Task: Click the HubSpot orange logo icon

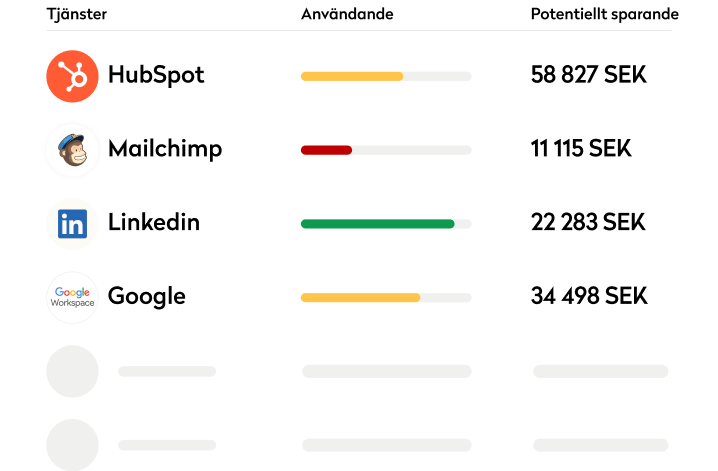Action: click(72, 76)
